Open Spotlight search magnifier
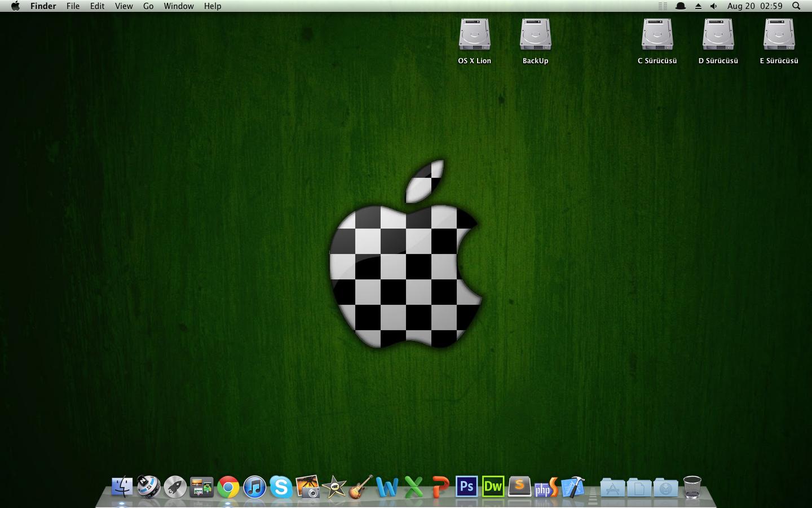812x508 pixels. tap(796, 6)
